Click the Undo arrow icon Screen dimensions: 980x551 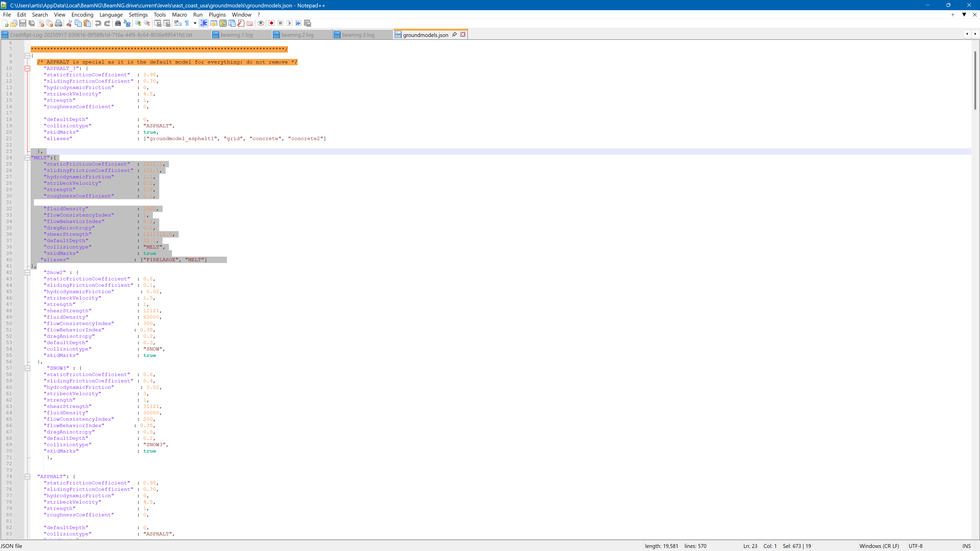pyautogui.click(x=98, y=23)
